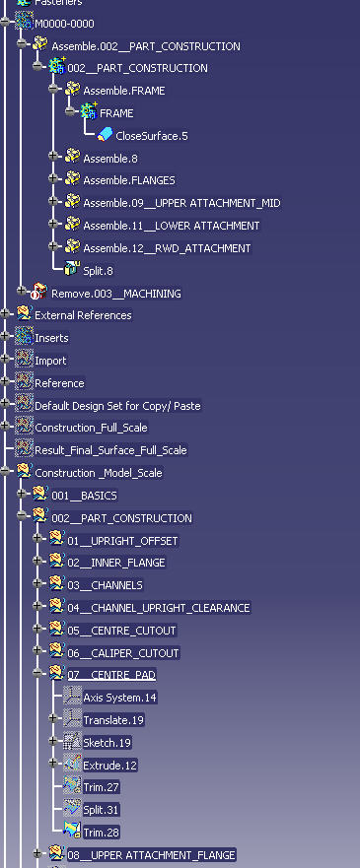Viewport: 360px width, 868px height.
Task: Select the 06__CALIPER_CUTOUT set label
Action: tap(123, 653)
